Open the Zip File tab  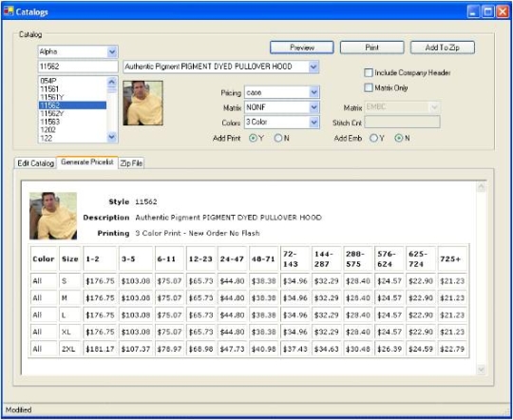pos(131,163)
